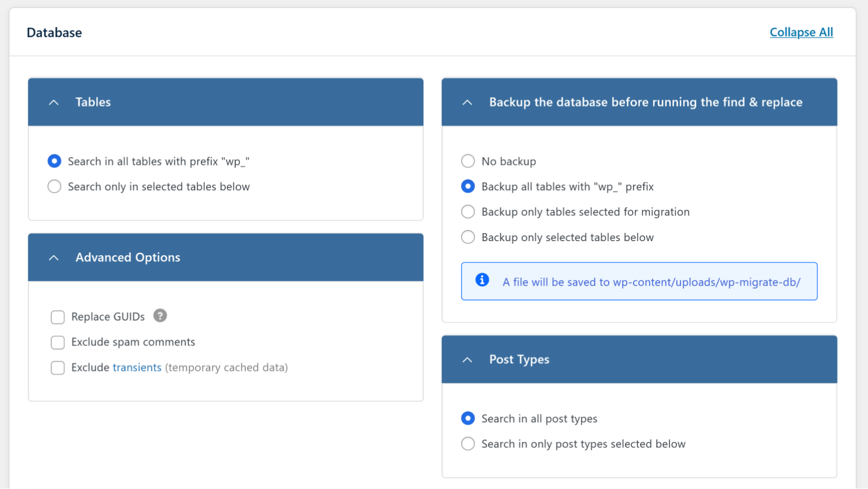Select Search in all post types
This screenshot has height=489, width=868.
468,418
